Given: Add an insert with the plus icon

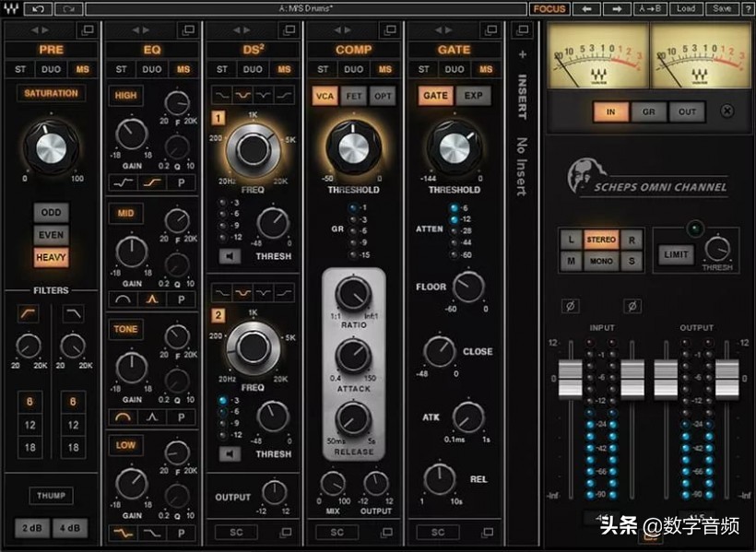Looking at the screenshot, I should (x=522, y=55).
